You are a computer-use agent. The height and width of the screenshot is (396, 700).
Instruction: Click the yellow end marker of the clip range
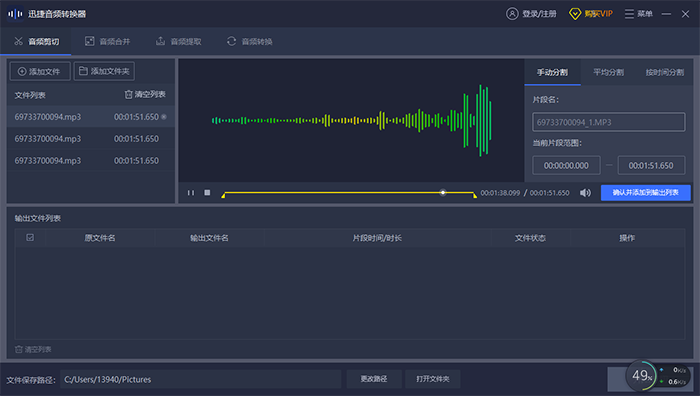coord(475,195)
